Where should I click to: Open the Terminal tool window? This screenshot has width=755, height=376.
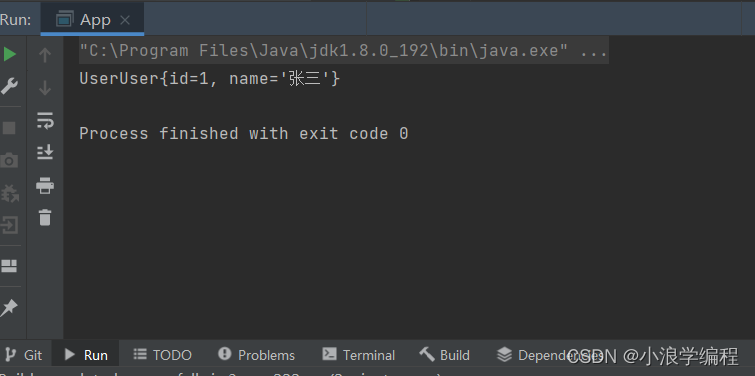pyautogui.click(x=359, y=355)
